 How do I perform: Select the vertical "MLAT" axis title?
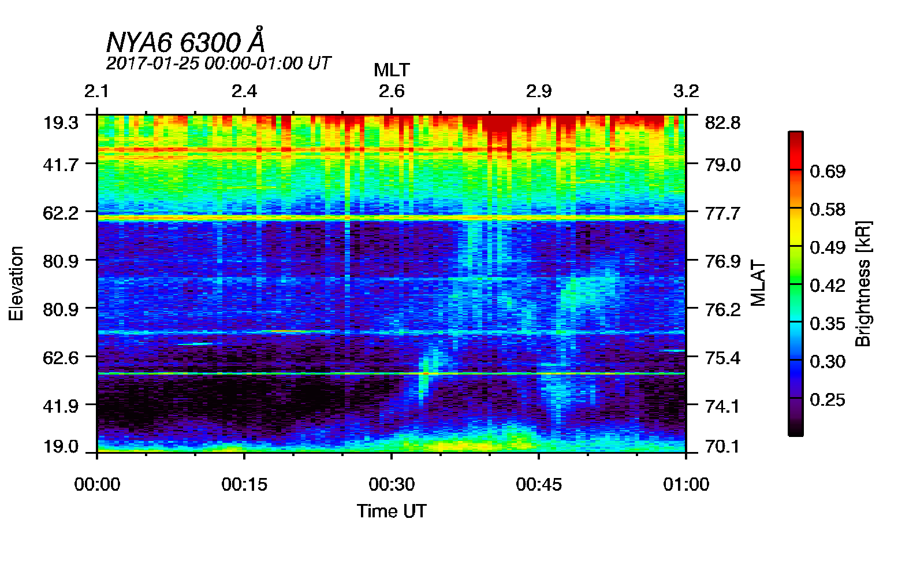pyautogui.click(x=758, y=283)
